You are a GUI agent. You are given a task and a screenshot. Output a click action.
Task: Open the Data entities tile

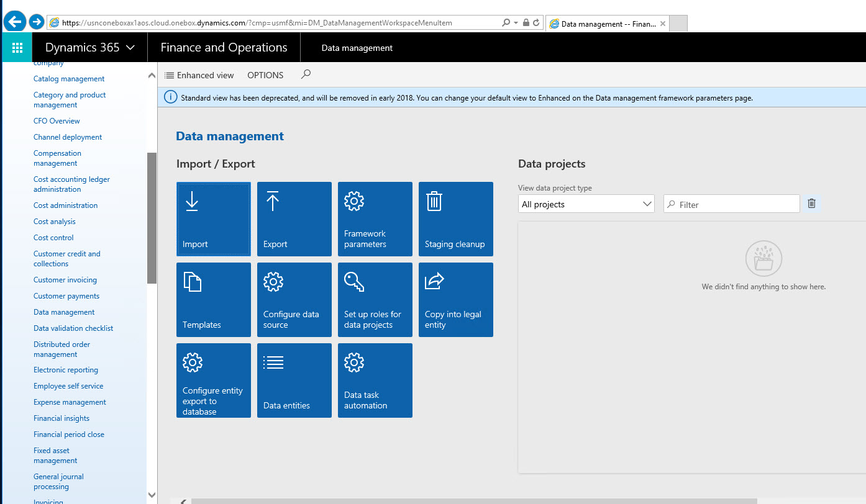click(x=294, y=380)
